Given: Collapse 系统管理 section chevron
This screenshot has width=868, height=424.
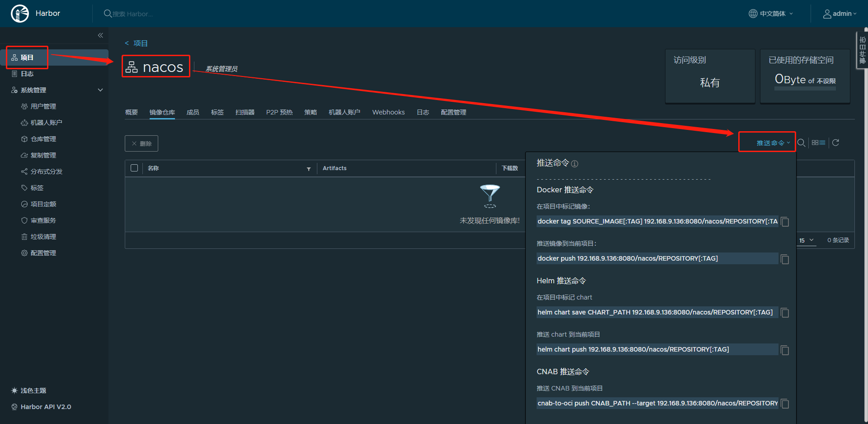Looking at the screenshot, I should coord(100,90).
